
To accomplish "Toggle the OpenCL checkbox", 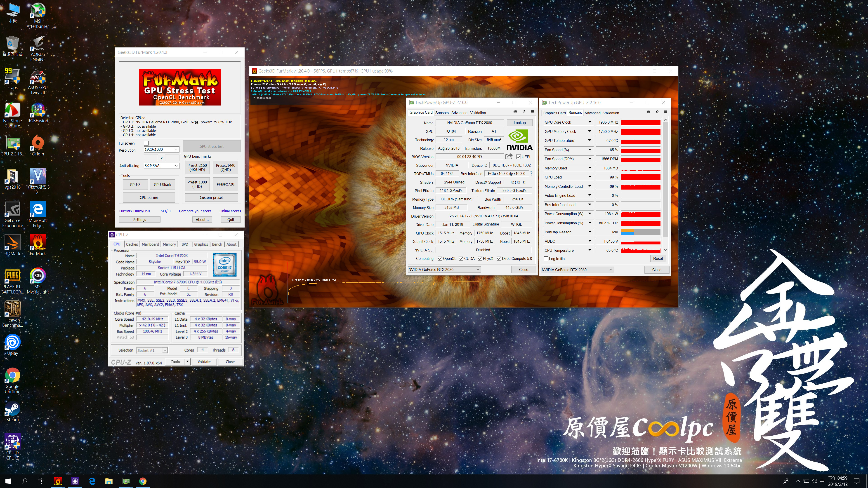I will tap(440, 259).
